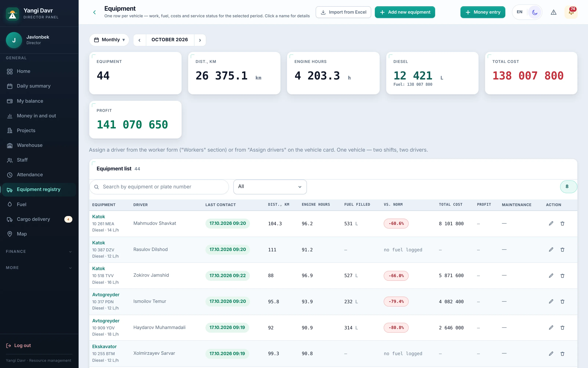Screen dimensions: 588x368
Task: Open Home in the sidebar
Action: pyautogui.click(x=39, y=71)
